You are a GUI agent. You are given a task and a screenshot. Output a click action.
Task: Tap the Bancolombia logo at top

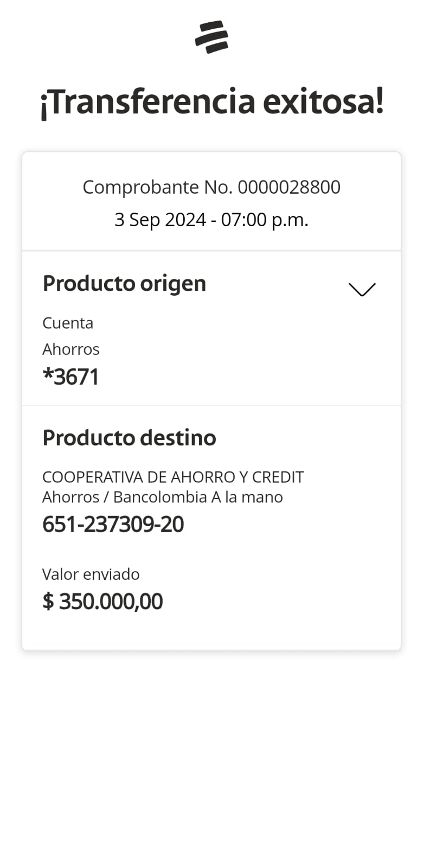211,37
